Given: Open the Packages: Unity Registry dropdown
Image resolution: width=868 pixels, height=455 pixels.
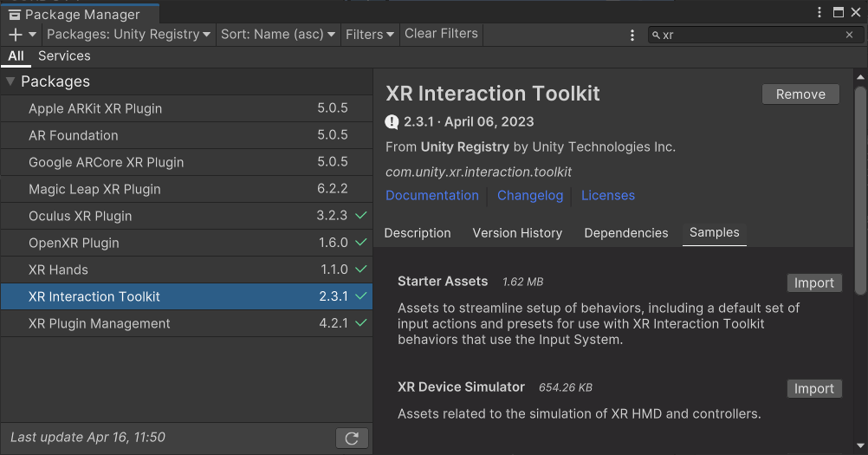Looking at the screenshot, I should tap(128, 35).
